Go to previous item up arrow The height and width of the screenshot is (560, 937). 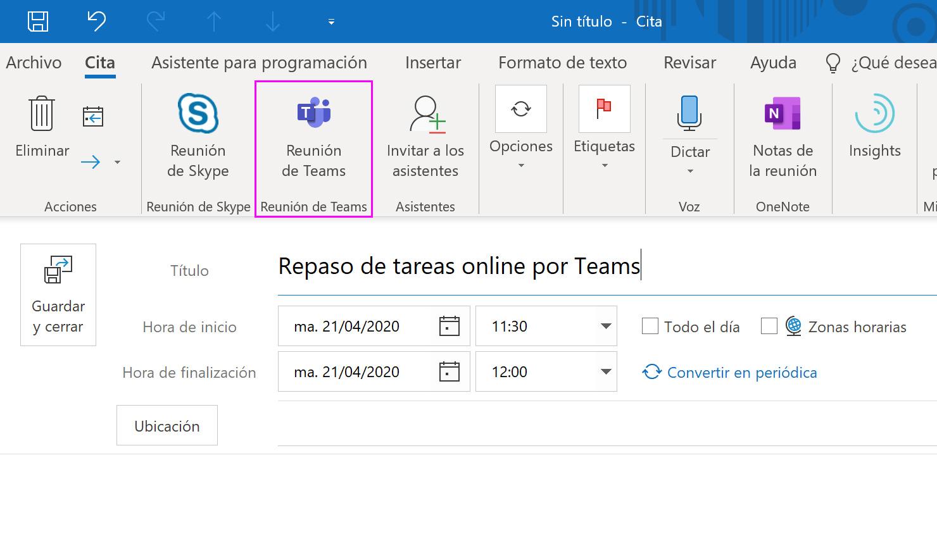click(214, 22)
